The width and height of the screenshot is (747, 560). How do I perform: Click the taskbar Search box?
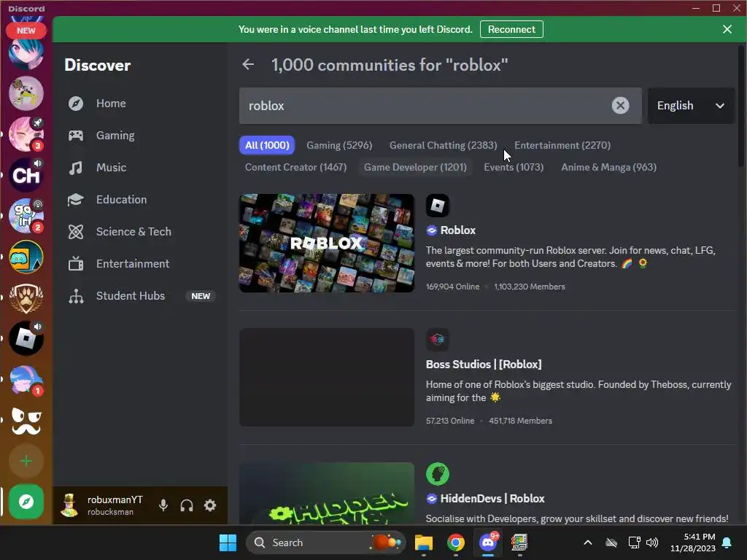tap(326, 542)
